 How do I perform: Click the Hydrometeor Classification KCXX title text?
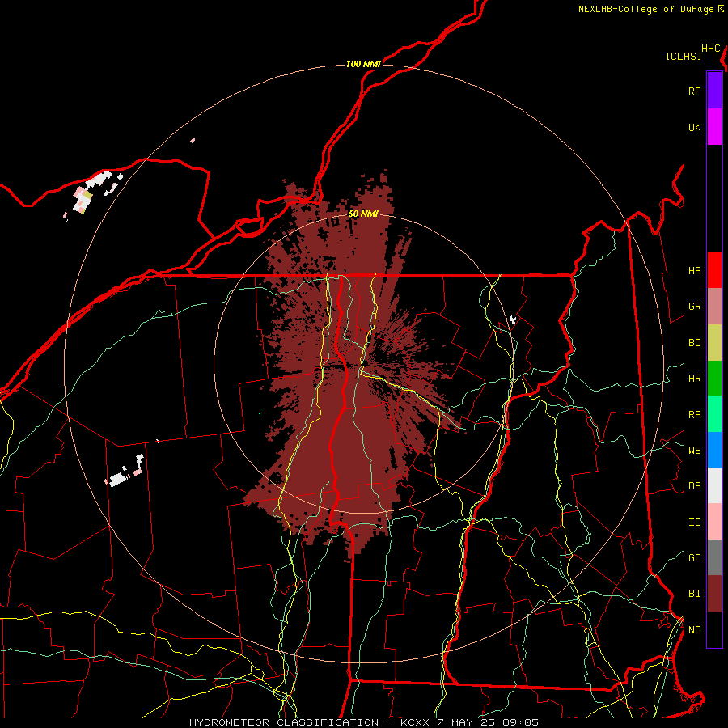364,722
